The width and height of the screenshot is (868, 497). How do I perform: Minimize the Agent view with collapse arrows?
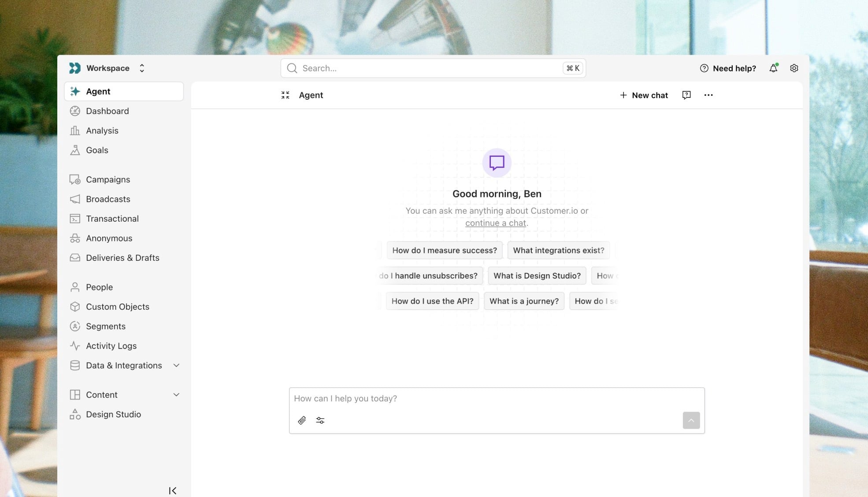[x=286, y=95]
